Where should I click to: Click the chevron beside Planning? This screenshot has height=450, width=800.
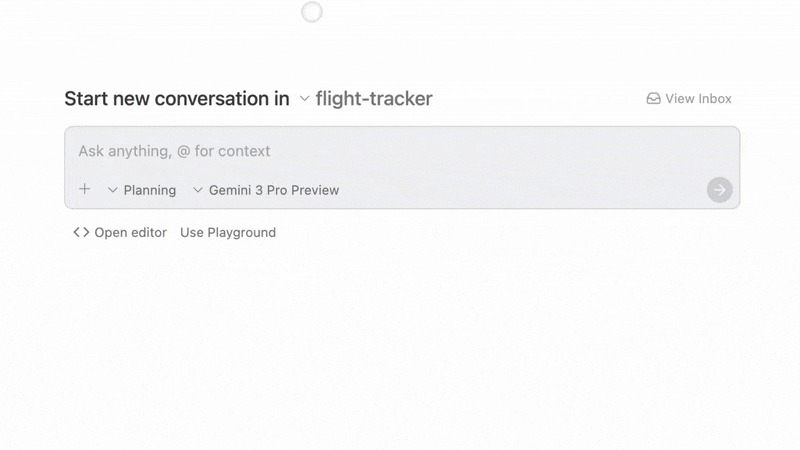[113, 190]
